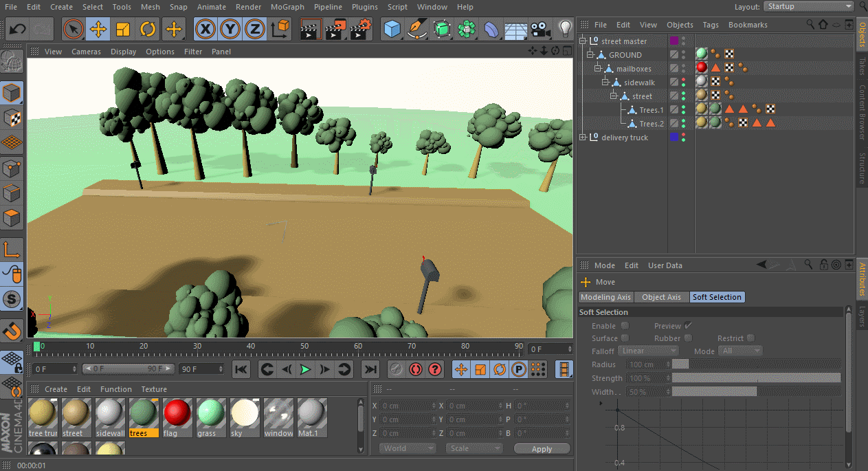The height and width of the screenshot is (471, 868).
Task: Click the purple layer swatch of street master
Action: pos(674,41)
